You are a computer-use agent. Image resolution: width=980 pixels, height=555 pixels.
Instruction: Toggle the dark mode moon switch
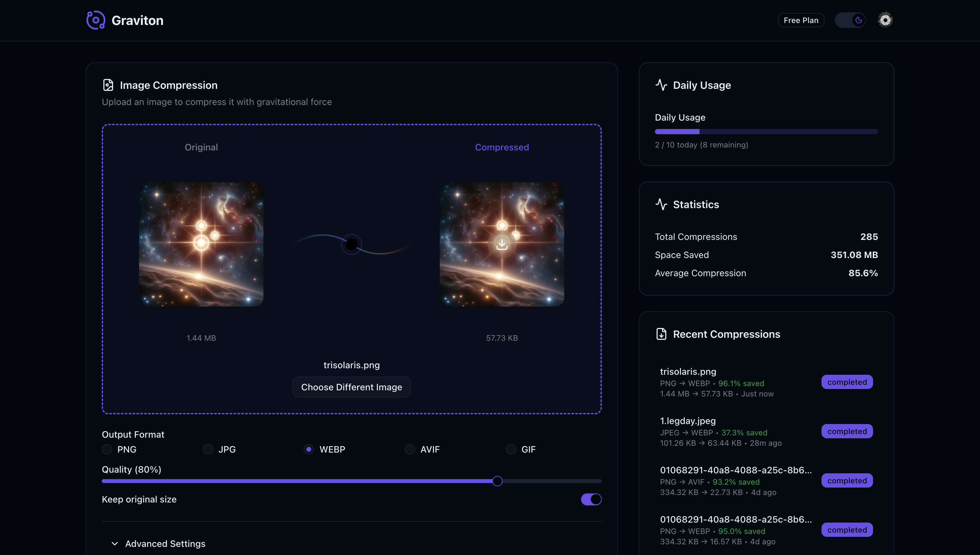point(850,20)
